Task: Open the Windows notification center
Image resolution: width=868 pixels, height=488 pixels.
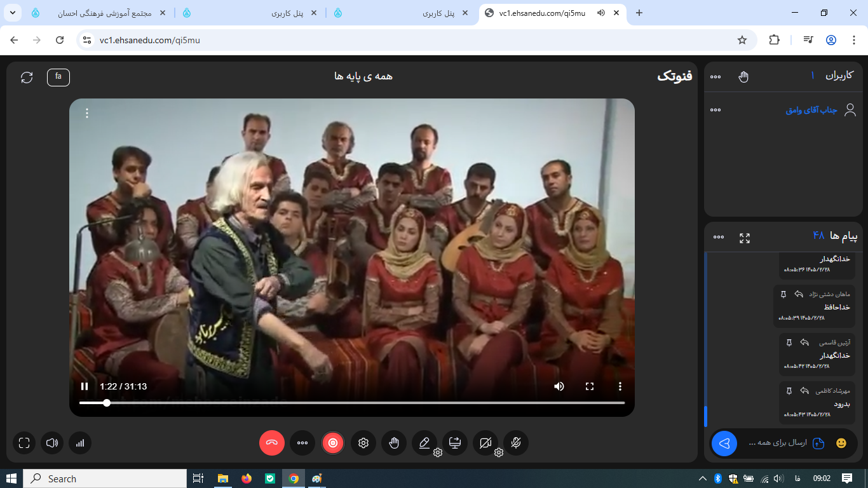Action: [x=847, y=478]
